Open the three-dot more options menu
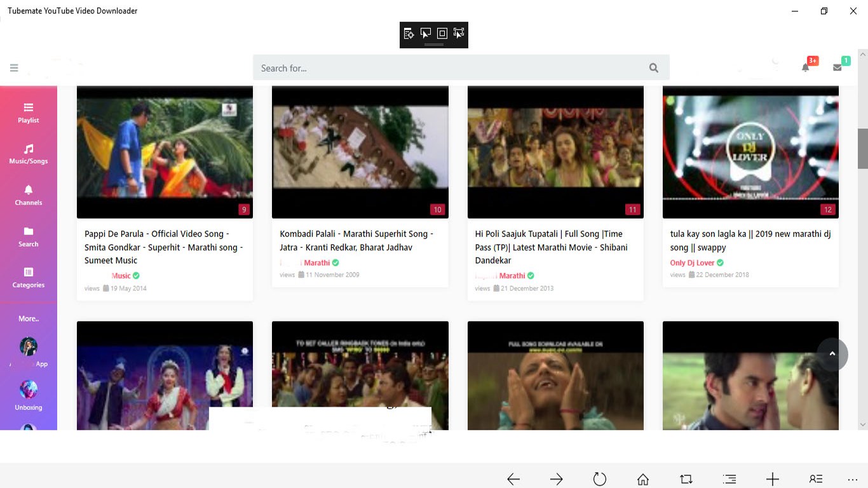The width and height of the screenshot is (868, 488). 853,480
